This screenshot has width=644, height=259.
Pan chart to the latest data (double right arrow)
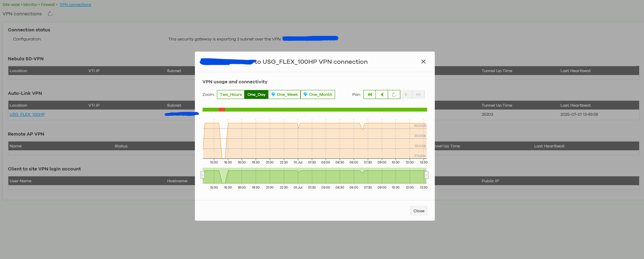pos(418,94)
